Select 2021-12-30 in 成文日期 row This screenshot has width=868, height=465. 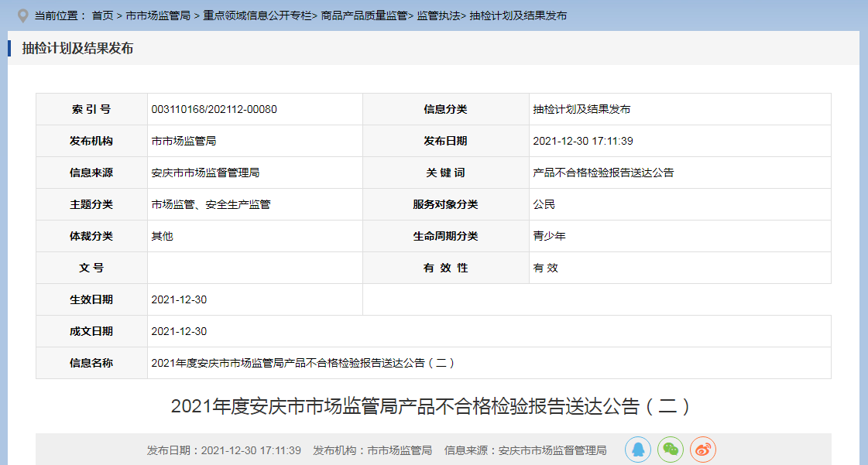pyautogui.click(x=179, y=331)
